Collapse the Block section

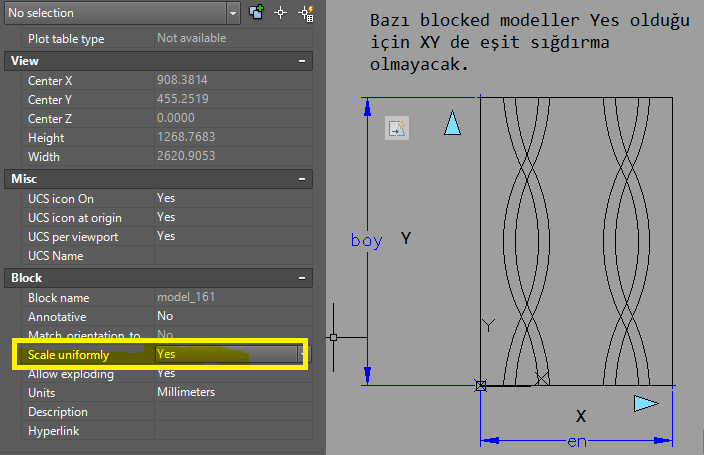tap(302, 277)
